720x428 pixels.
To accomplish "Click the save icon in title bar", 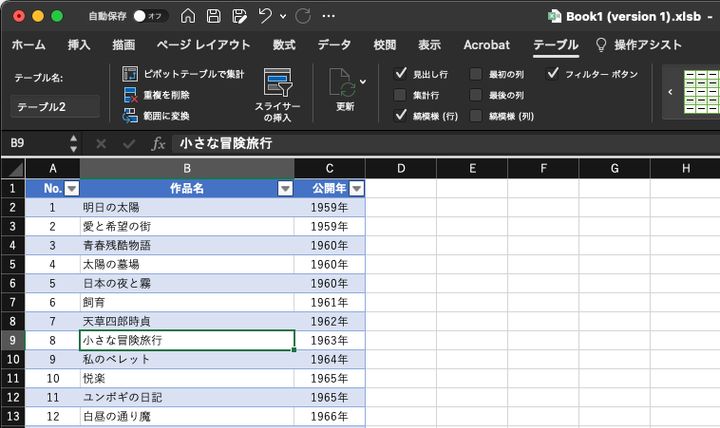I will point(213,16).
